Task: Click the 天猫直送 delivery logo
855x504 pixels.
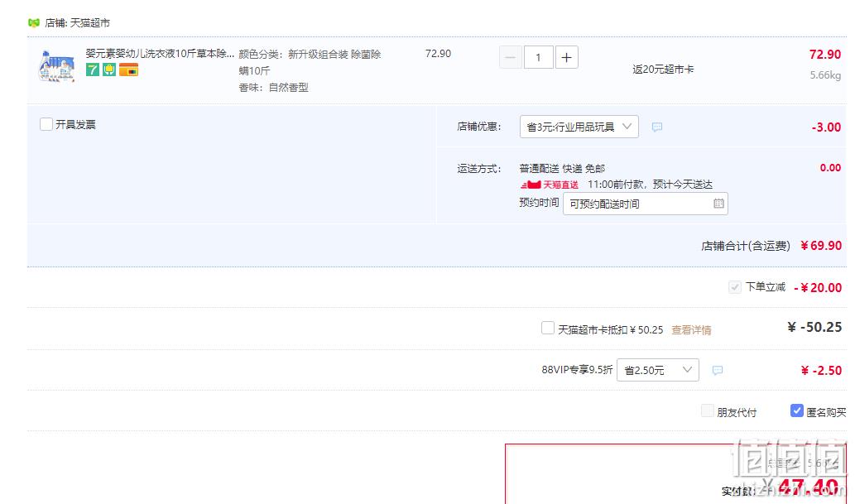Action: tap(549, 185)
